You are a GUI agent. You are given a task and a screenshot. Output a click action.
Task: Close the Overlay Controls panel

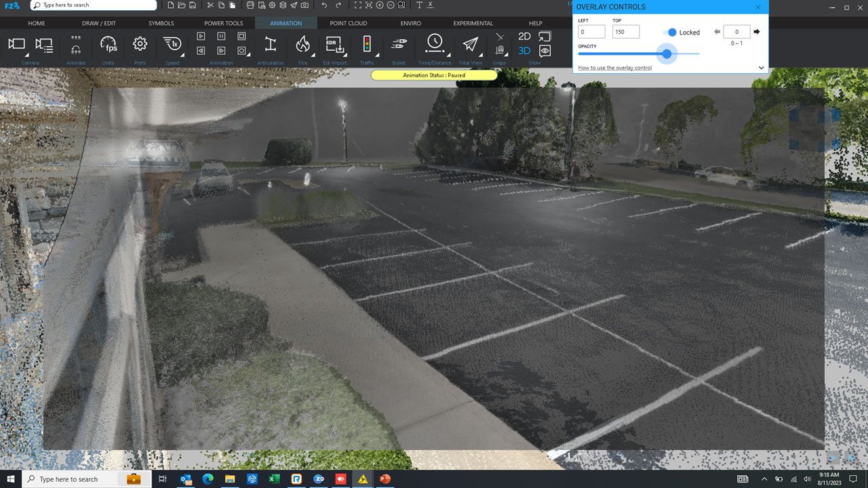[758, 7]
